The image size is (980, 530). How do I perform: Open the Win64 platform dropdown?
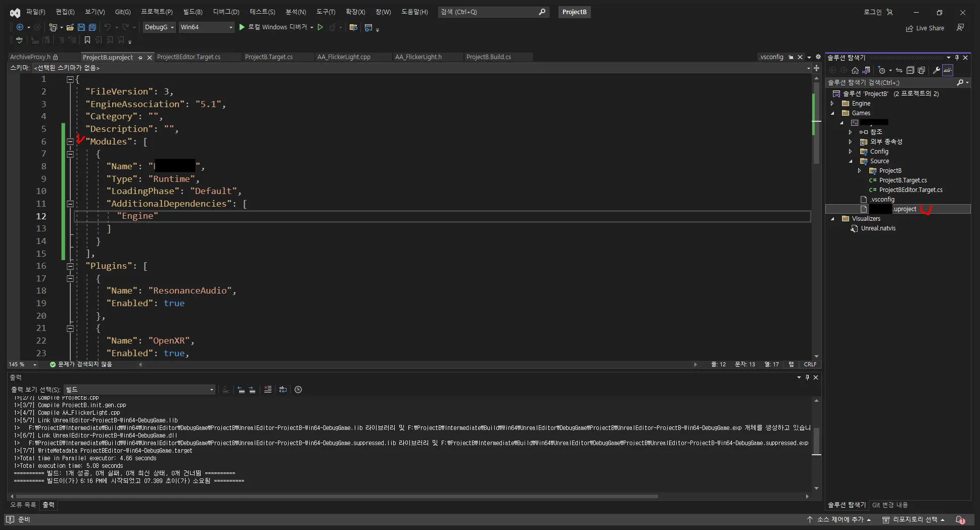click(x=206, y=27)
